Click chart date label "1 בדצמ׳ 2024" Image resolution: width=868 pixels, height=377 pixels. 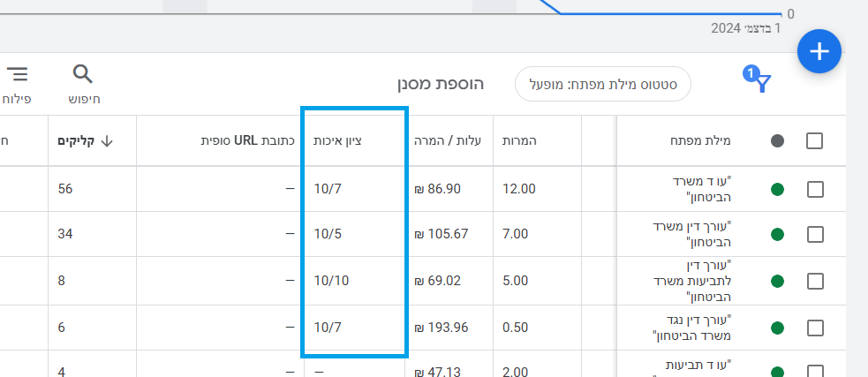(745, 28)
